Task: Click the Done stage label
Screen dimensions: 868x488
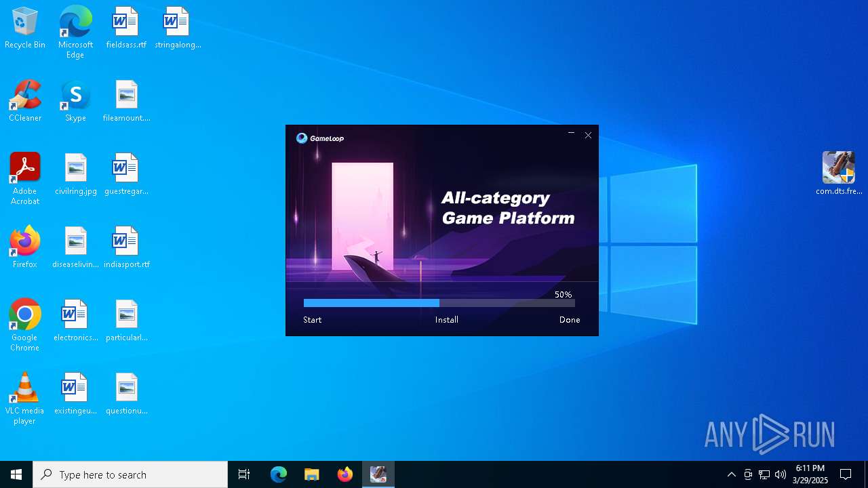Action: [570, 320]
